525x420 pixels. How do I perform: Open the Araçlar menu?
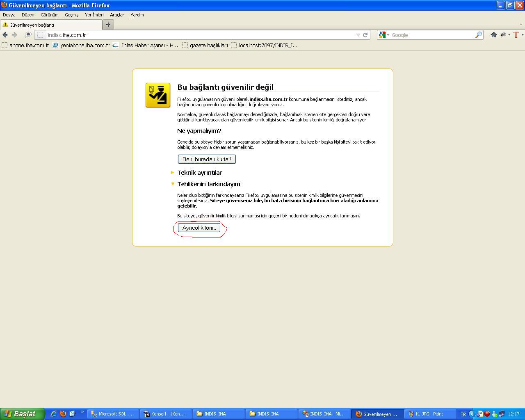coord(117,15)
